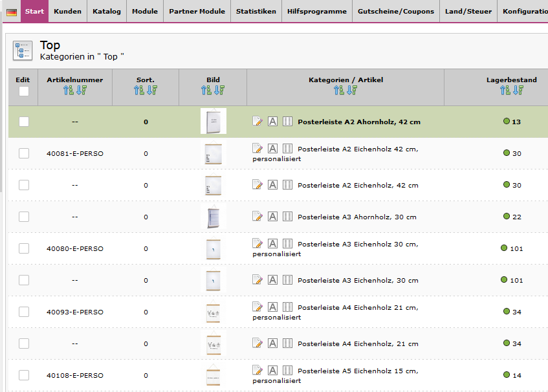The image size is (548, 392).
Task: Check the select-all checkbox under Edit
Action: 24,91
